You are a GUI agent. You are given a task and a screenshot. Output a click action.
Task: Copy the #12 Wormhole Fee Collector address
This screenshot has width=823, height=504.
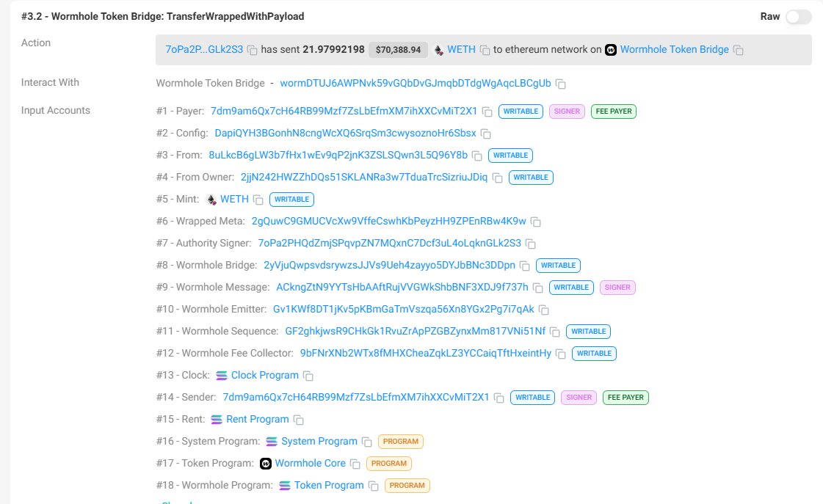561,354
